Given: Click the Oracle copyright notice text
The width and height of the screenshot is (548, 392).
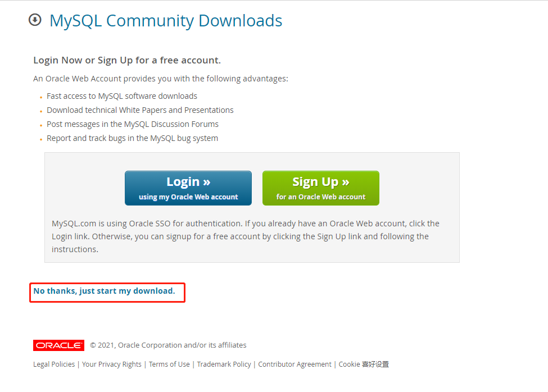Looking at the screenshot, I should click(168, 345).
